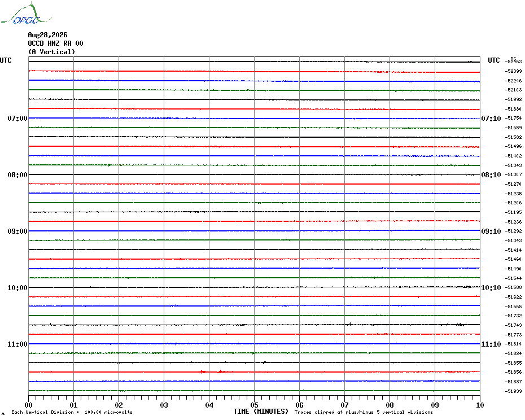This screenshot has height=420, width=525.
Task: Click the 08:10 time label
Action: click(491, 175)
